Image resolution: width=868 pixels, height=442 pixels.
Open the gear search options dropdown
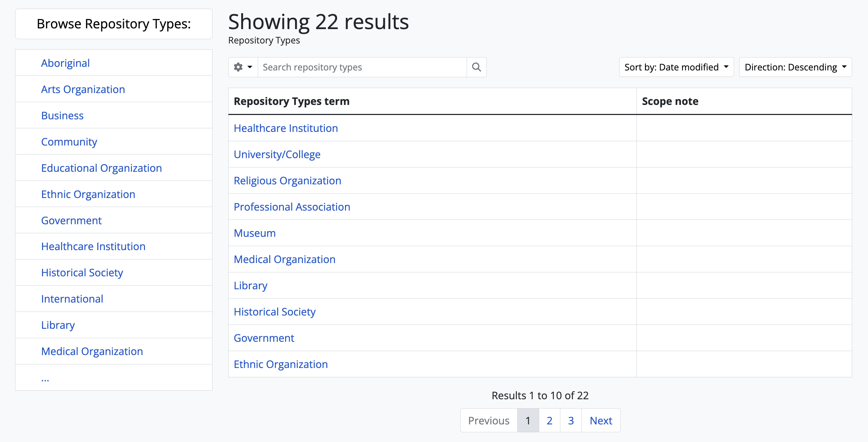(x=243, y=67)
